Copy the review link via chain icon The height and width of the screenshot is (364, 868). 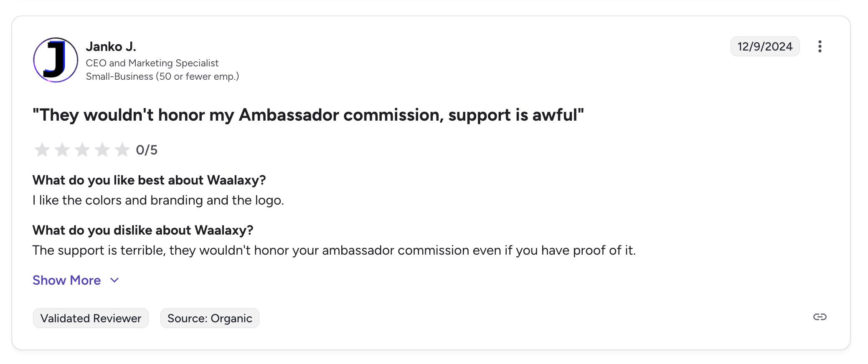(x=820, y=317)
